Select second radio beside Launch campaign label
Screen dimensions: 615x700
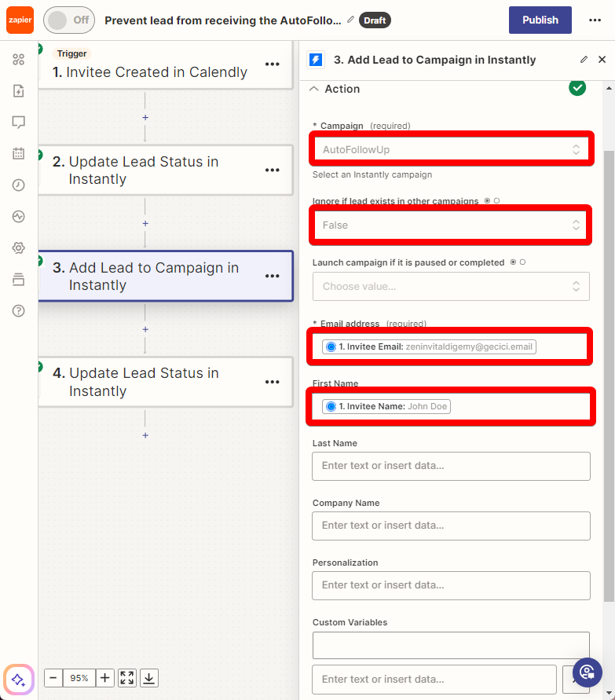point(522,262)
